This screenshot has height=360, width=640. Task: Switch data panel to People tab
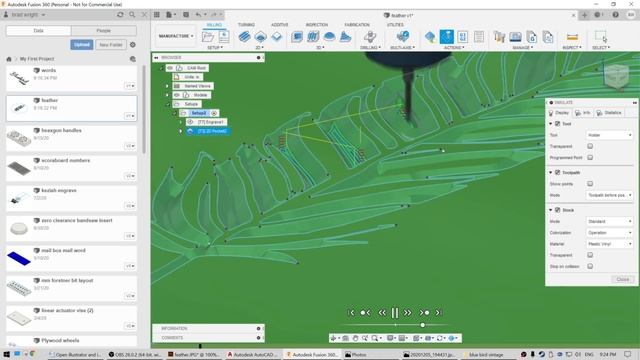[x=104, y=31]
